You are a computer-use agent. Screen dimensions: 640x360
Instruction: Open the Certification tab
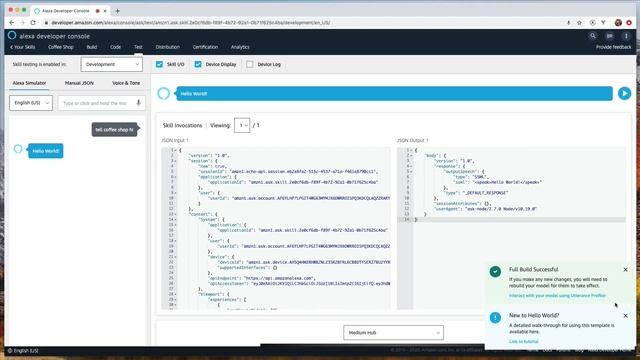[205, 47]
